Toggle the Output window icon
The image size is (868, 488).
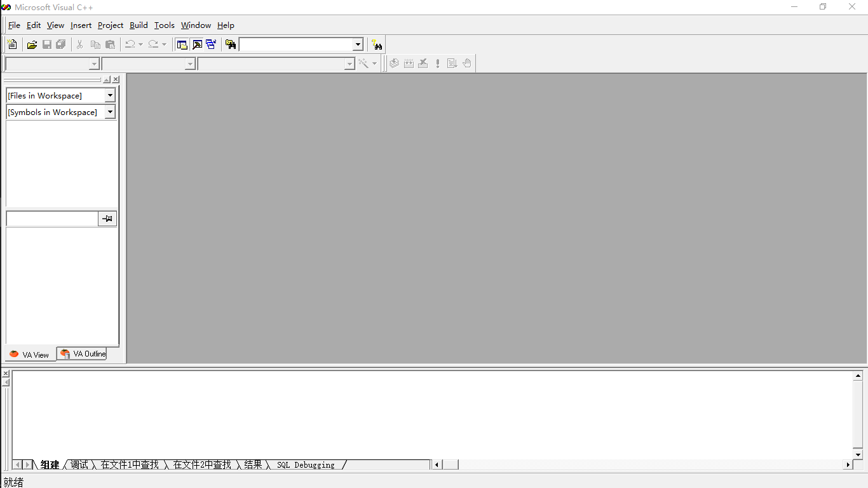[x=197, y=44]
